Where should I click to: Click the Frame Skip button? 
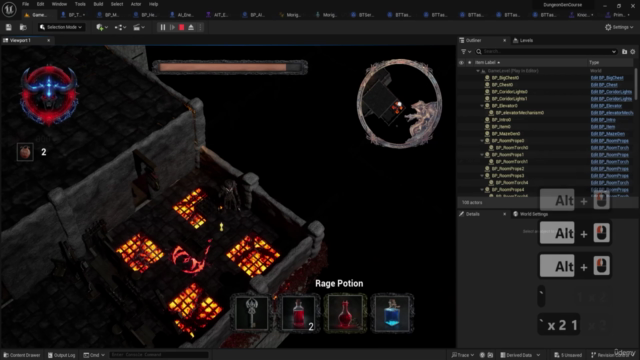click(x=172, y=27)
